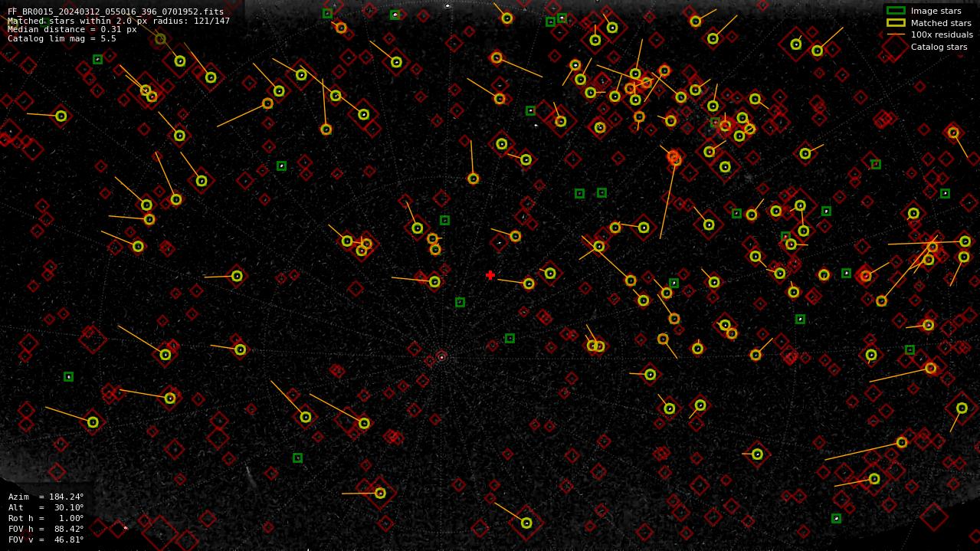The width and height of the screenshot is (980, 551).
Task: Click the 'Image stars' legend label
Action: point(936,11)
